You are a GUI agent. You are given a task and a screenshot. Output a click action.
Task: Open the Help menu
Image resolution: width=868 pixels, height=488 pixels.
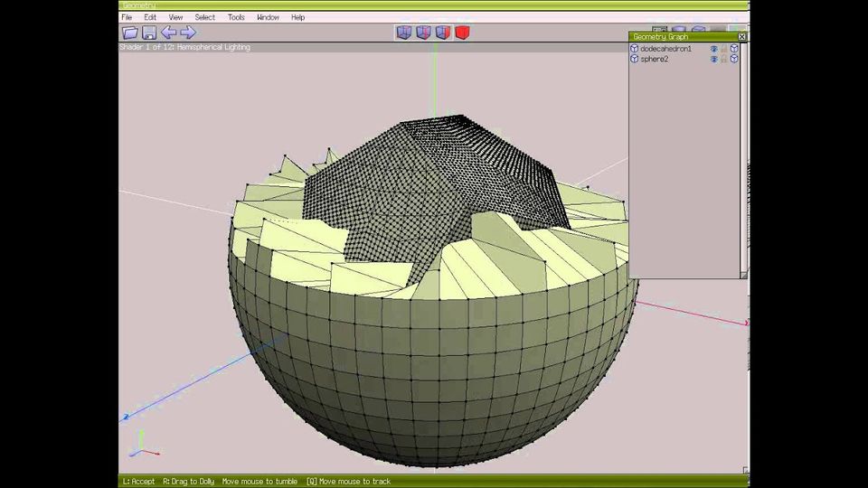tap(297, 17)
